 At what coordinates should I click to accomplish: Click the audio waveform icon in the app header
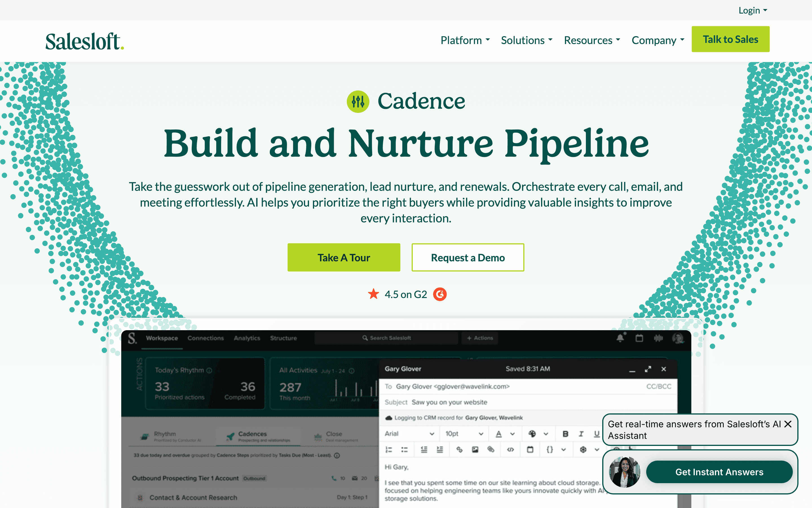click(658, 338)
